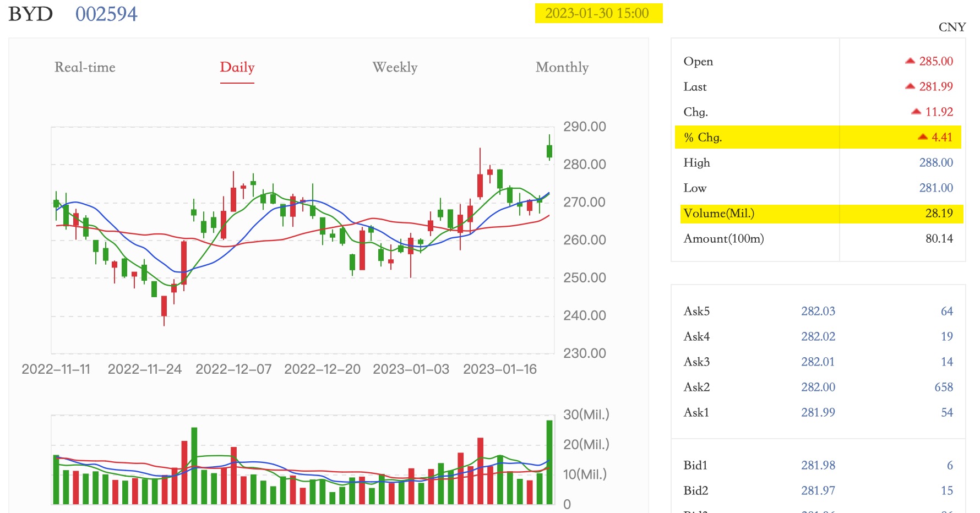Click the Bid2 price 281.97
This screenshot has height=513, width=980.
point(818,490)
